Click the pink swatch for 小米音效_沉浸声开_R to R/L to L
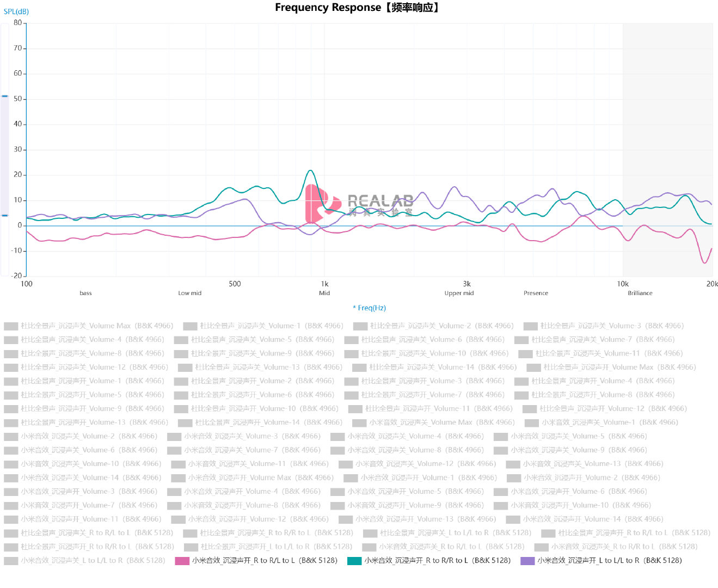This screenshot has height=588, width=718. tap(182, 561)
